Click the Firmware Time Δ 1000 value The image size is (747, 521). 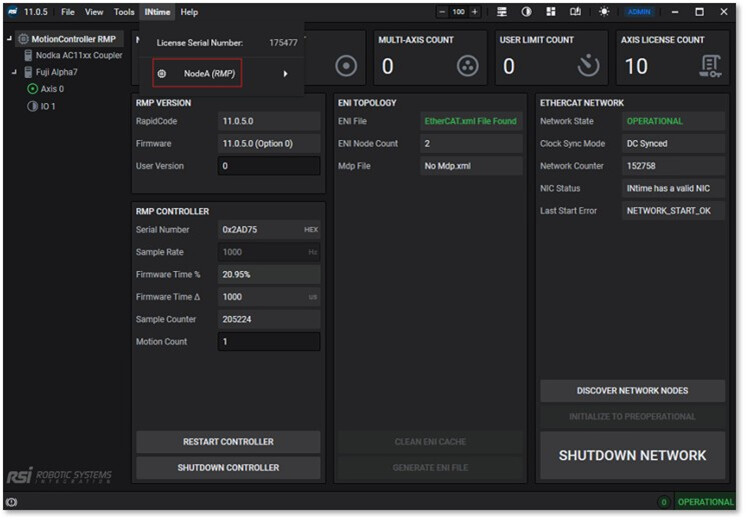click(269, 297)
